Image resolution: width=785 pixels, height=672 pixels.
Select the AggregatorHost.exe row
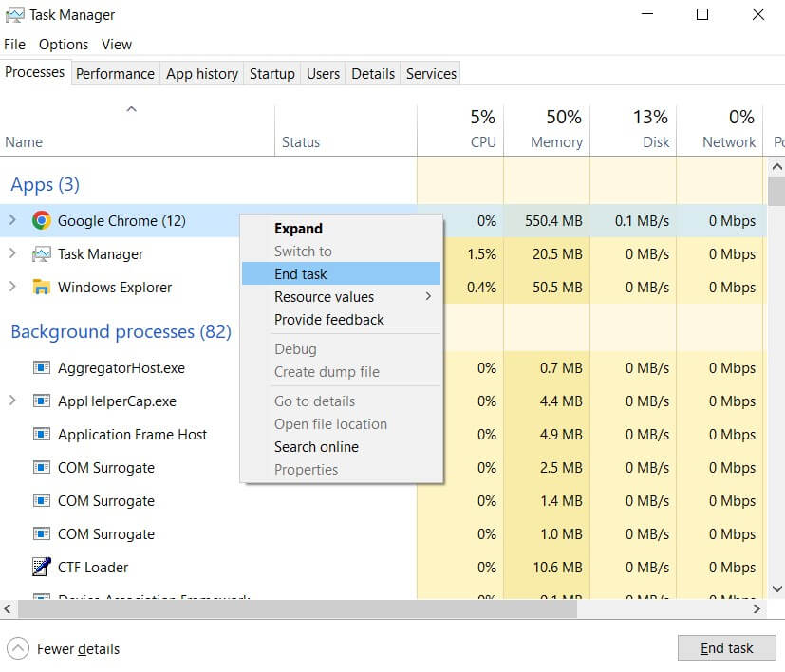(x=383, y=368)
